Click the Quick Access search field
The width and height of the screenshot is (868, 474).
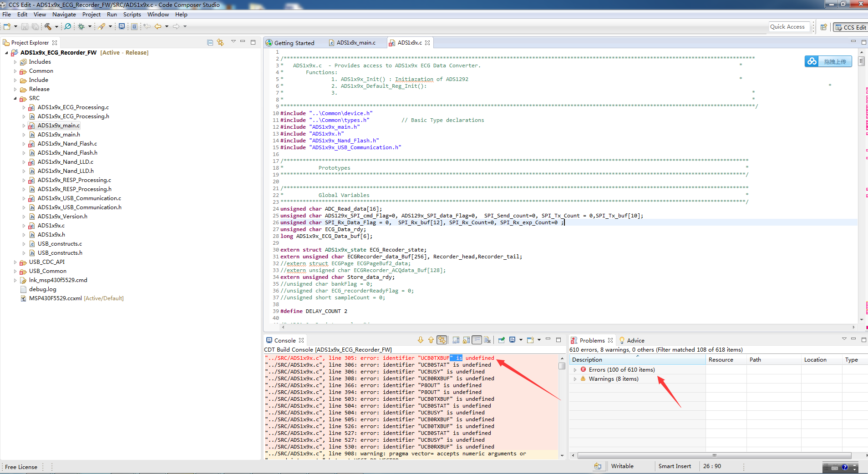pyautogui.click(x=789, y=27)
